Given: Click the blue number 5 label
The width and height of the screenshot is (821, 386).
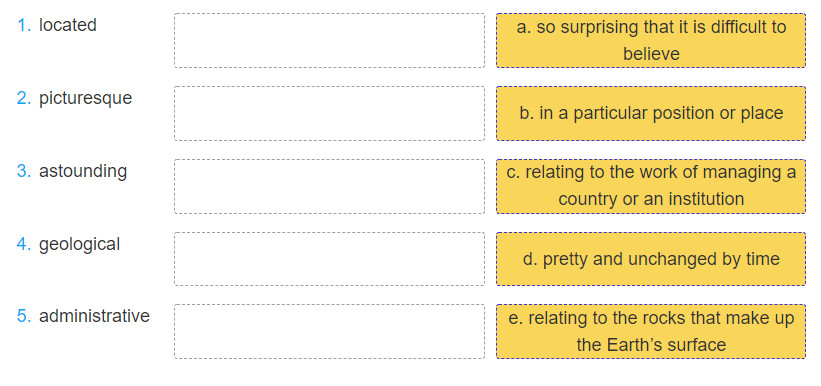Looking at the screenshot, I should (24, 316).
